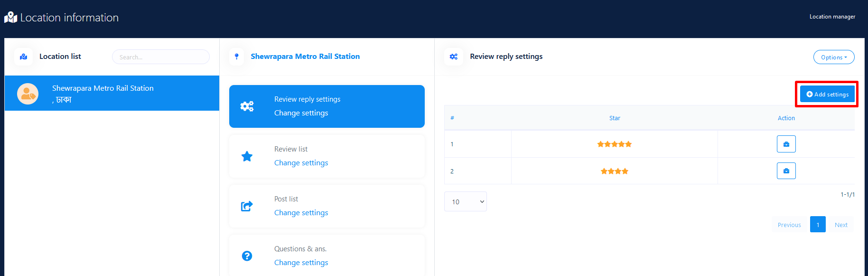868x276 pixels.
Task: Go to page 1 in pagination
Action: [x=818, y=225]
